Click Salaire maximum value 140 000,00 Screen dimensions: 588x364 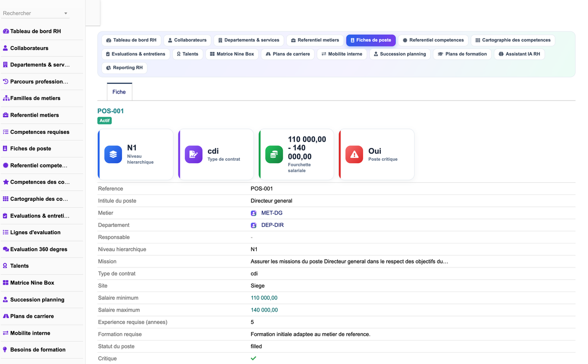click(x=264, y=310)
